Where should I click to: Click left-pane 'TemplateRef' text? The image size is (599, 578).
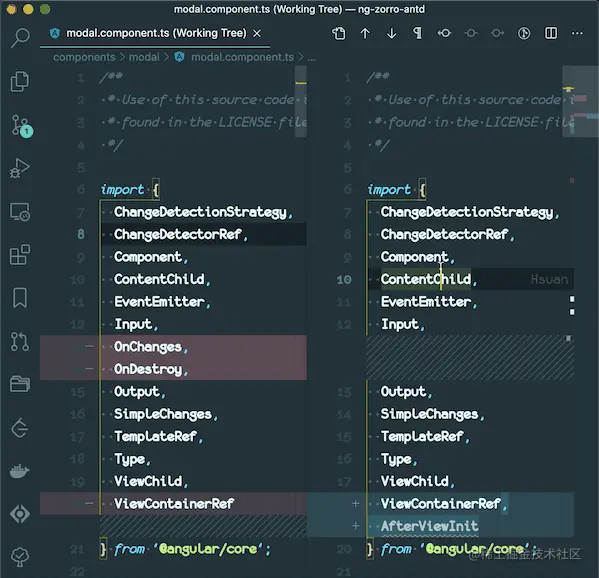(155, 436)
